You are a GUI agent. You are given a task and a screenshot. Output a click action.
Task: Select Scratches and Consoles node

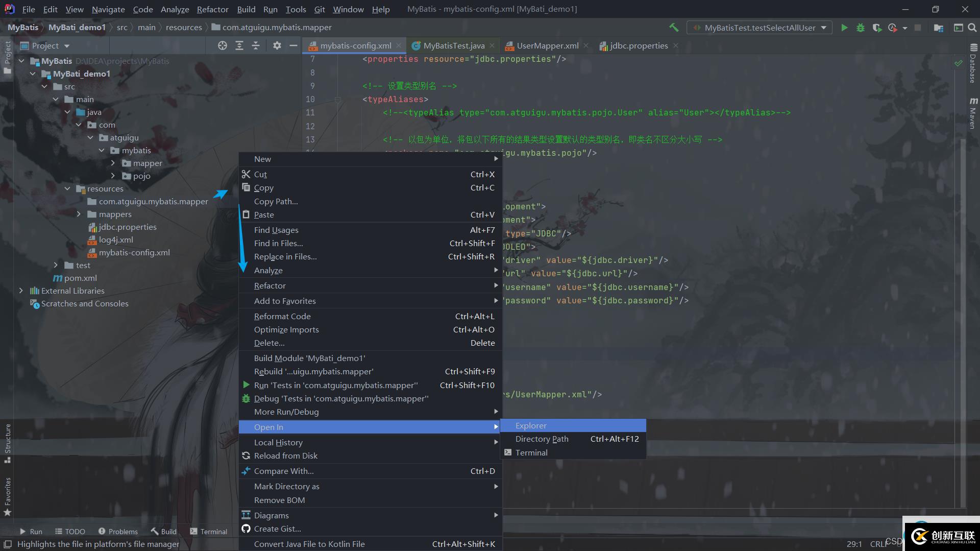point(85,303)
